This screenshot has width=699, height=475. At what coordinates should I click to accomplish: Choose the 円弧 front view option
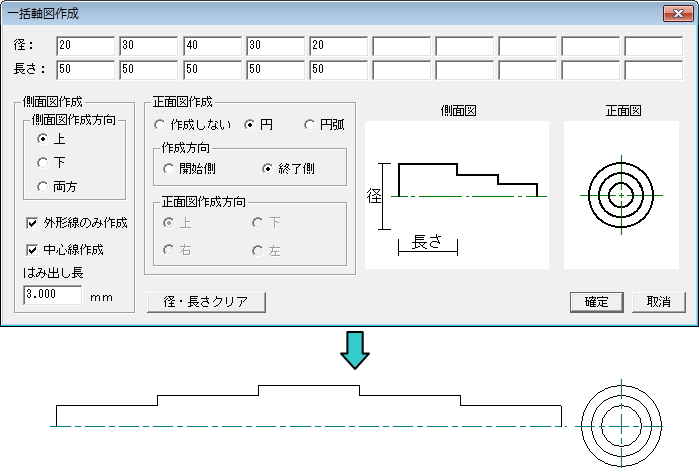point(310,124)
